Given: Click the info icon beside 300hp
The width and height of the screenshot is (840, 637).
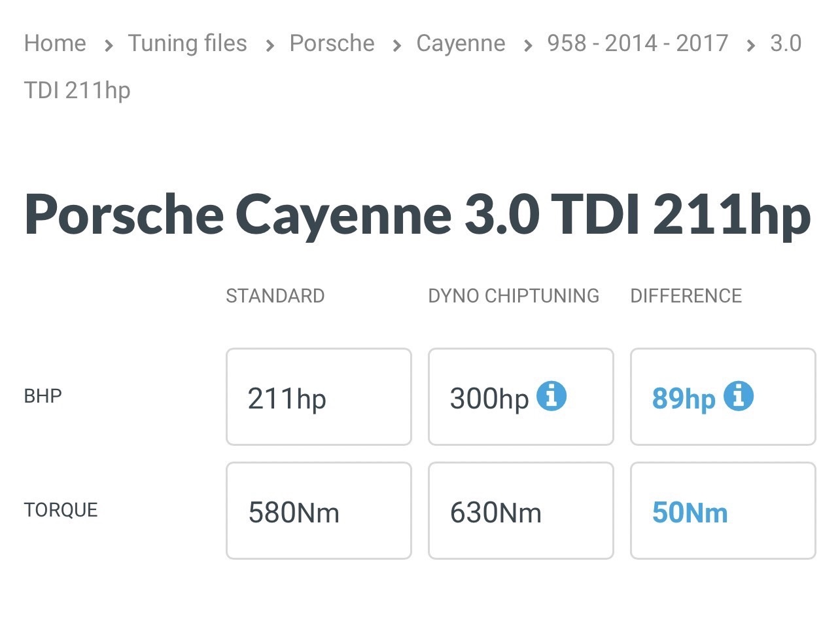Looking at the screenshot, I should pyautogui.click(x=551, y=396).
